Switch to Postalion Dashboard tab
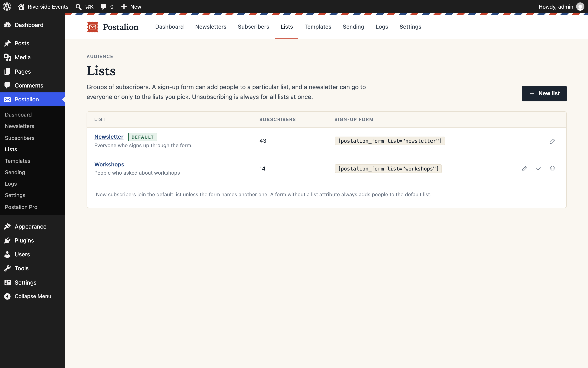The image size is (588, 368). coord(169,27)
